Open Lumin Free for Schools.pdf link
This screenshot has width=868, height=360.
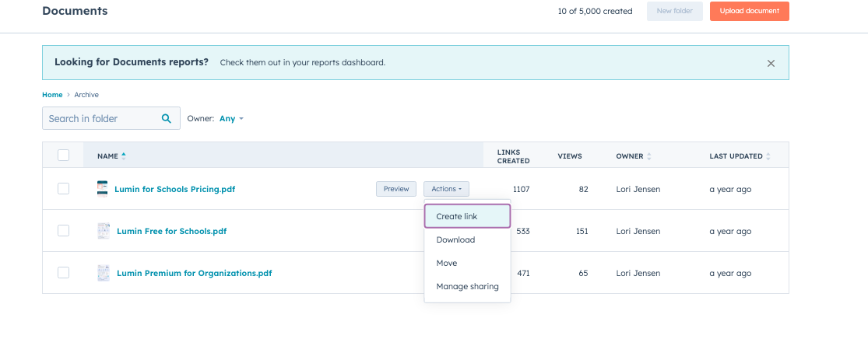pyautogui.click(x=171, y=231)
